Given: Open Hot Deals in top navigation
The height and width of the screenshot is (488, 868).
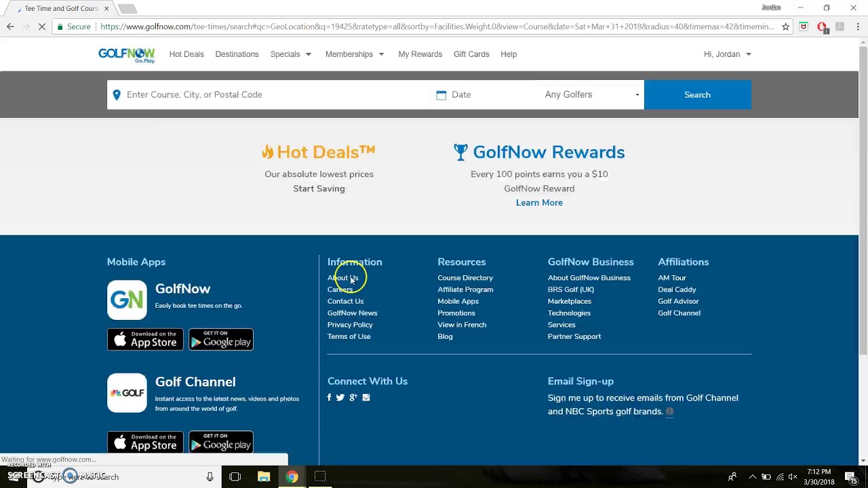Looking at the screenshot, I should (186, 54).
